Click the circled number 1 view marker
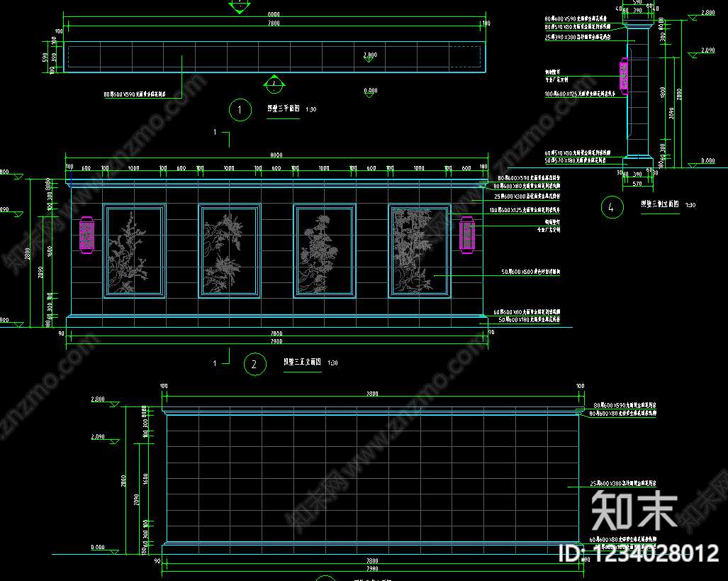This screenshot has height=581, width=728. coord(240,110)
